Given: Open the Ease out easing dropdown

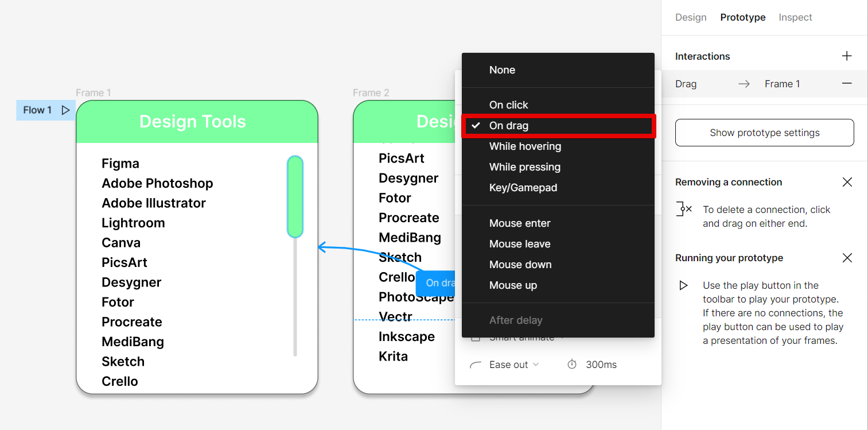Looking at the screenshot, I should tap(513, 365).
